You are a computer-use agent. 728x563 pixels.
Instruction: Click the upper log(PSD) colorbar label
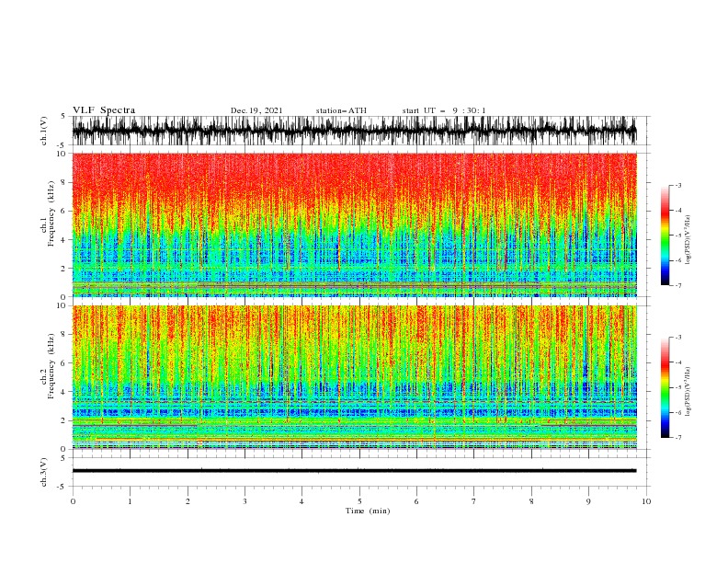(688, 240)
